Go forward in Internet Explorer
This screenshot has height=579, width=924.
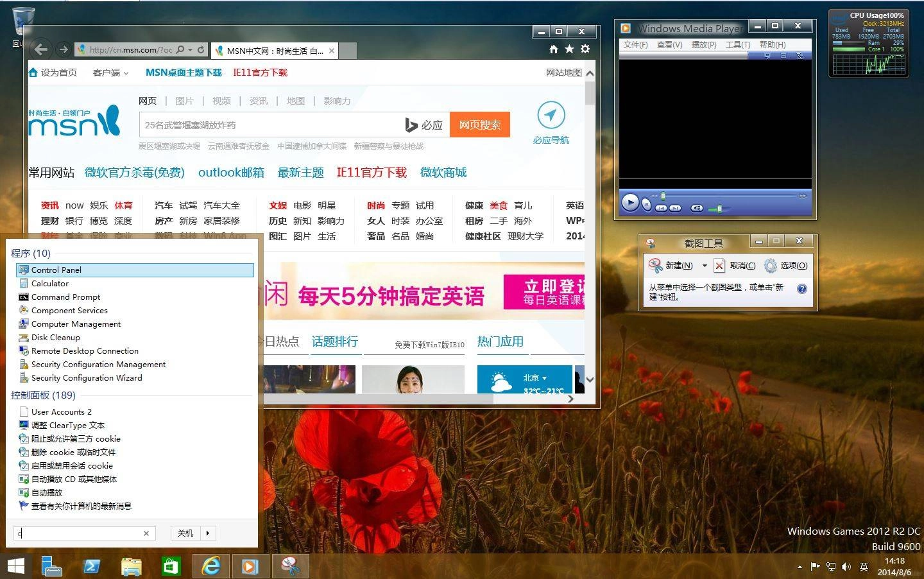(63, 49)
